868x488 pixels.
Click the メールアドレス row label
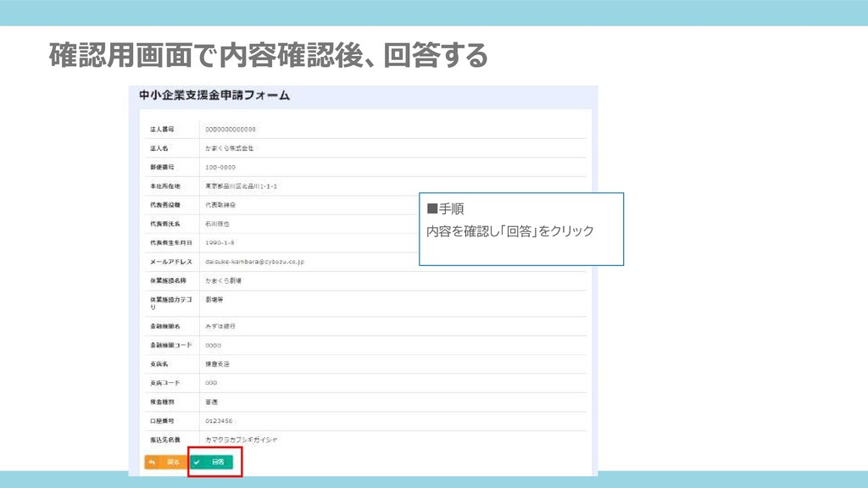[x=171, y=262]
